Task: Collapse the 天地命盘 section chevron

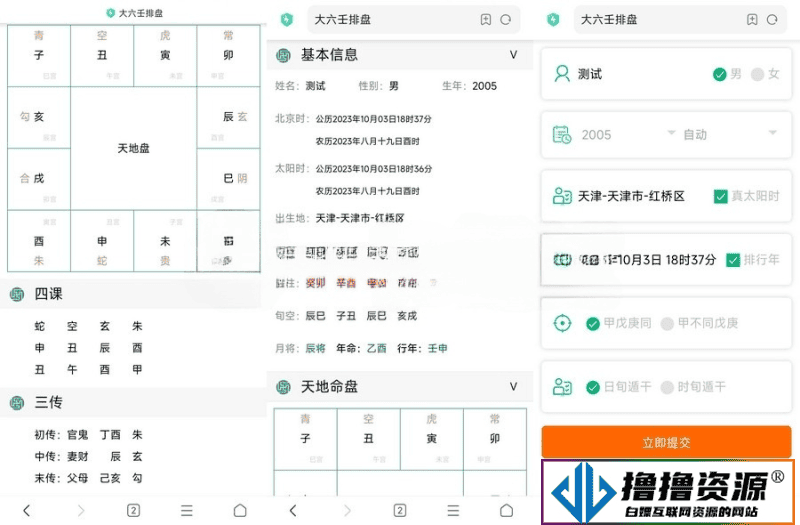Action: point(513,387)
